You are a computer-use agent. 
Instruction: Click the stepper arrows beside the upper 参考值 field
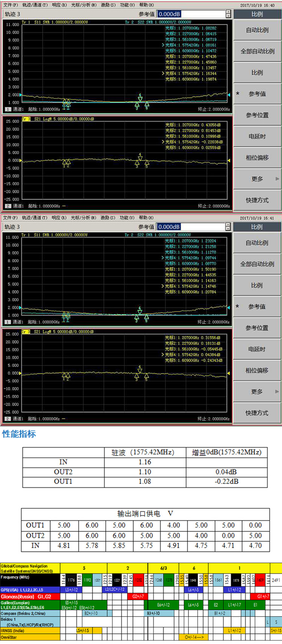(x=228, y=14)
